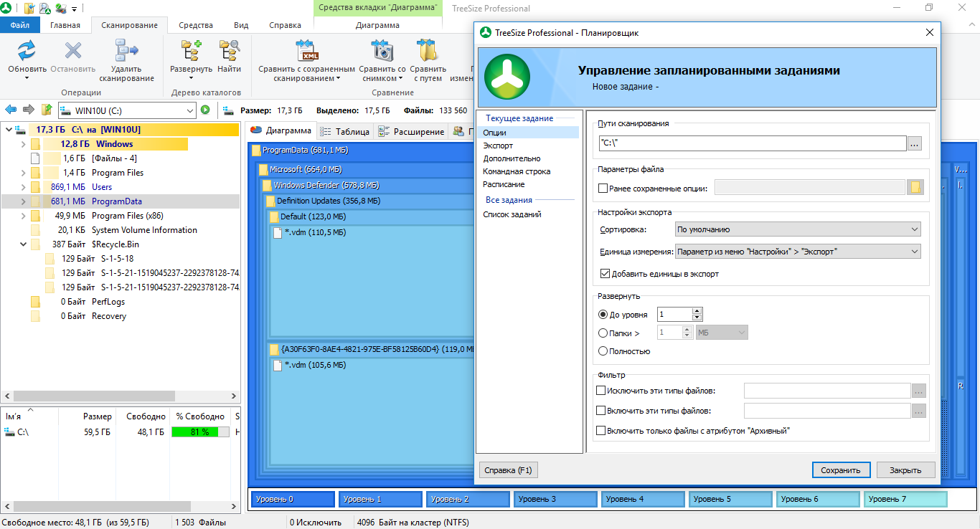The width and height of the screenshot is (980, 529).
Task: Enable Включить эти типы файлов checkbox
Action: tap(601, 411)
